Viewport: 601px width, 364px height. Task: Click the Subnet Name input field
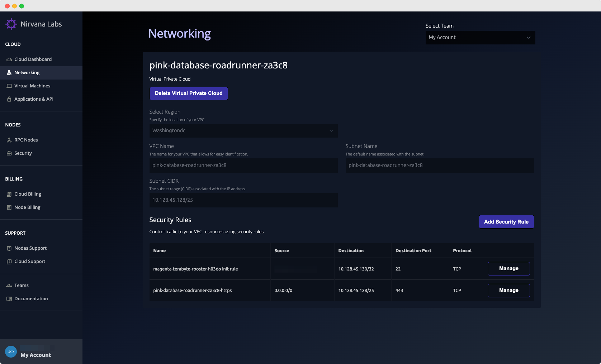pos(440,166)
